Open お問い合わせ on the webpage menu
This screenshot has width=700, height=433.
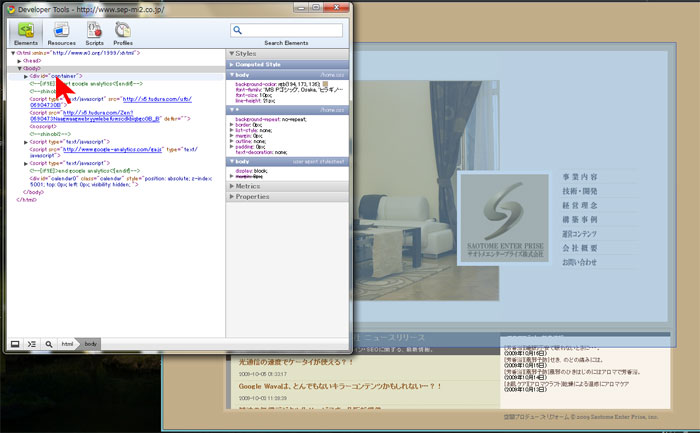[579, 262]
